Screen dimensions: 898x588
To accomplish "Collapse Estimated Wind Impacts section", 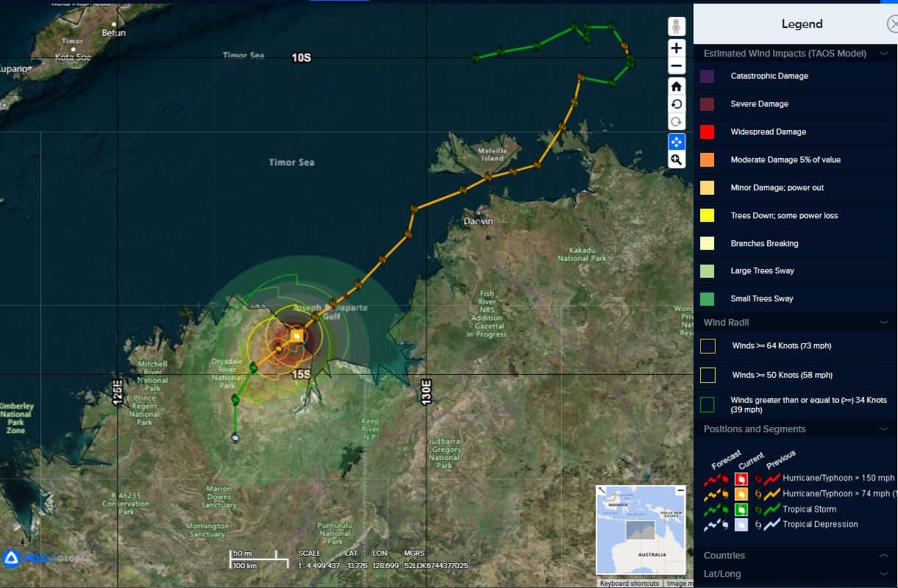I will click(883, 54).
